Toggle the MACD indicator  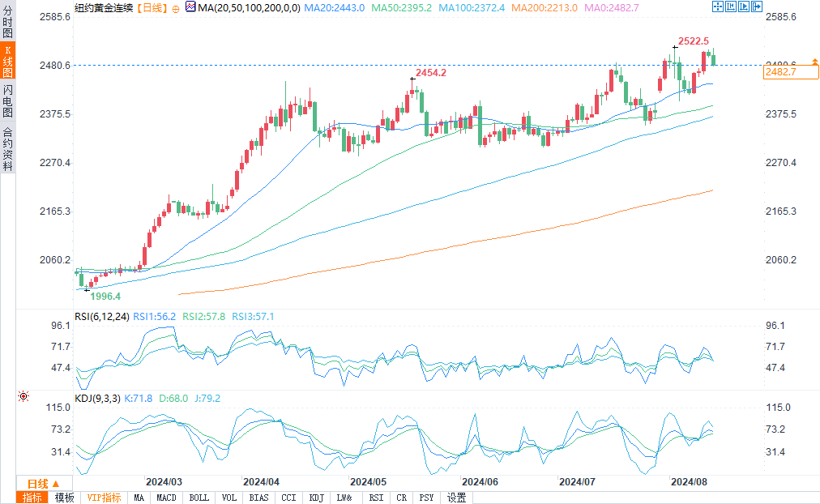click(166, 498)
